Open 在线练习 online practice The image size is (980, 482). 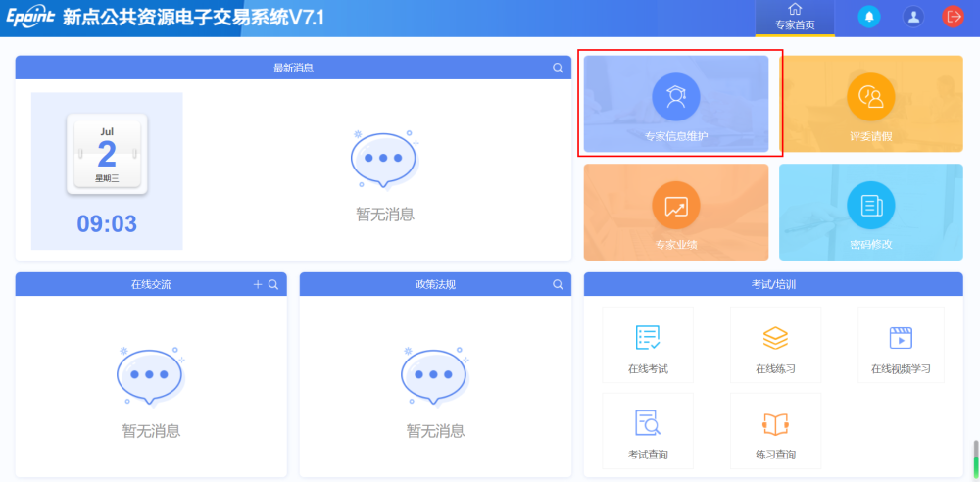(775, 346)
